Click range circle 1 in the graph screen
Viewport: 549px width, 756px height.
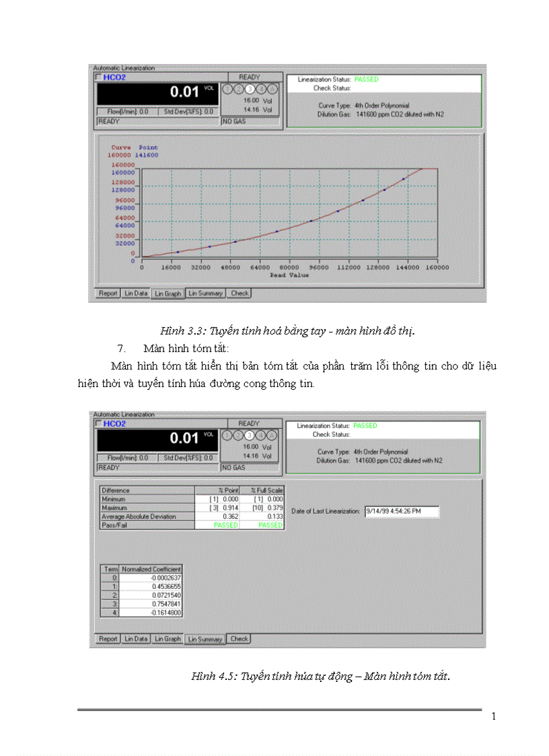(x=227, y=89)
